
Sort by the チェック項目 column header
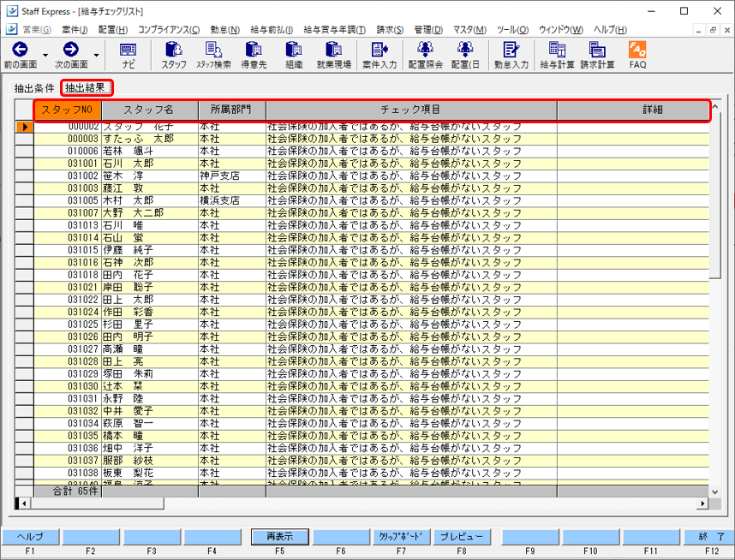pyautogui.click(x=411, y=110)
